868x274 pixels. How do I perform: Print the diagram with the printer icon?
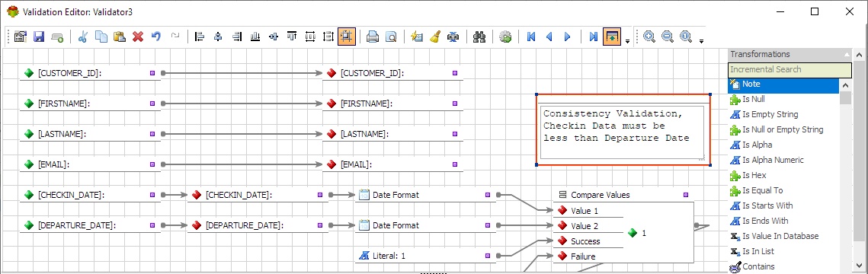pos(373,37)
